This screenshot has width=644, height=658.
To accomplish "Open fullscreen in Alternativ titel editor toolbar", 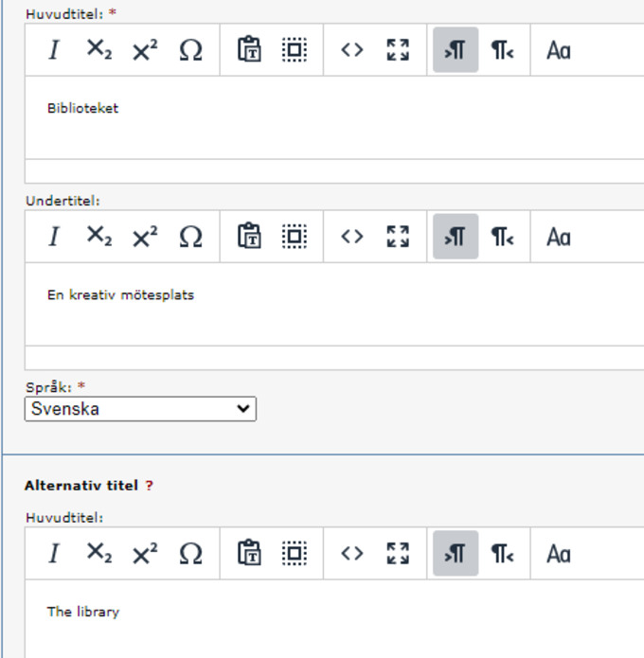I will [398, 554].
